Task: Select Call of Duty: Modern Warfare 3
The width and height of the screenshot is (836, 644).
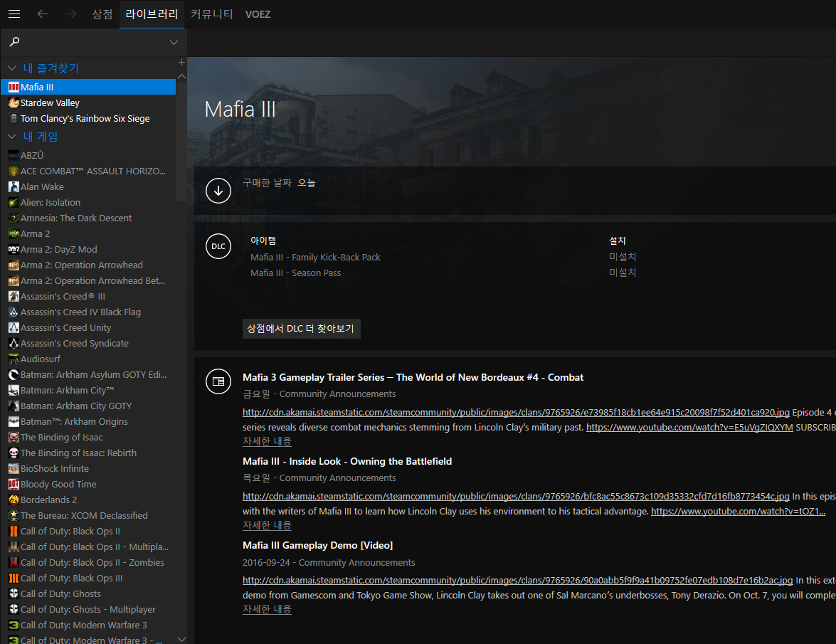Action: click(x=88, y=625)
